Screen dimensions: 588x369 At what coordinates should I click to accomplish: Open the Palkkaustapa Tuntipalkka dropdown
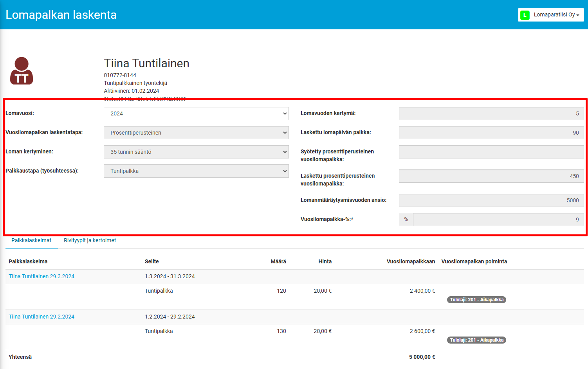pos(196,171)
